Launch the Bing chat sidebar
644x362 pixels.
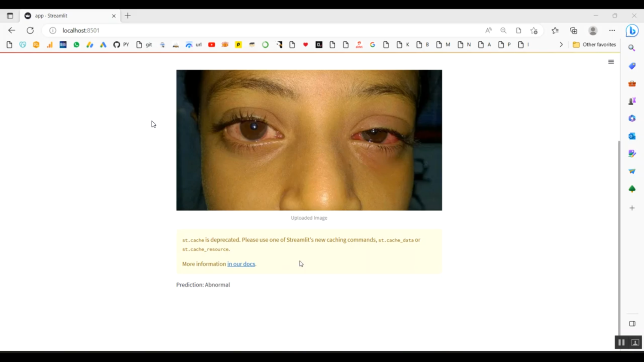pos(632,31)
